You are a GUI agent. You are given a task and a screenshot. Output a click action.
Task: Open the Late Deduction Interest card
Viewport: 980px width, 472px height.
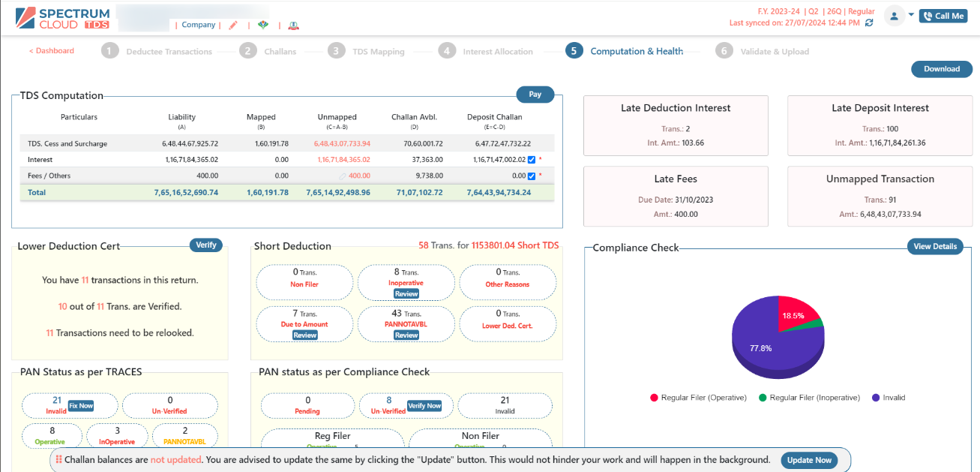point(676,125)
